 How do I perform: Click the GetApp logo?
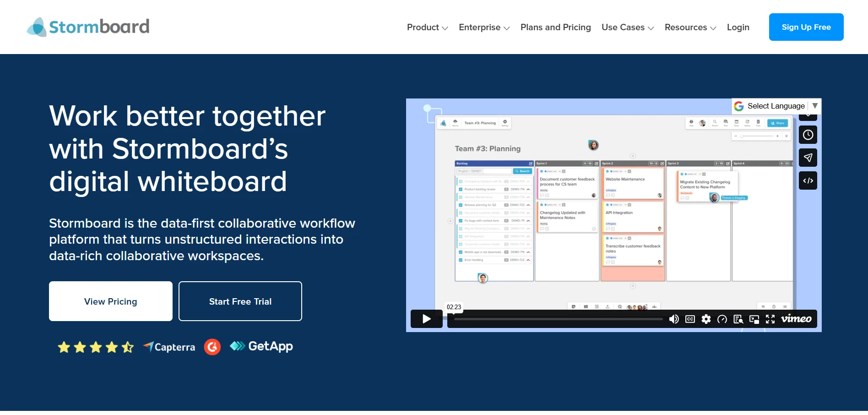click(261, 346)
